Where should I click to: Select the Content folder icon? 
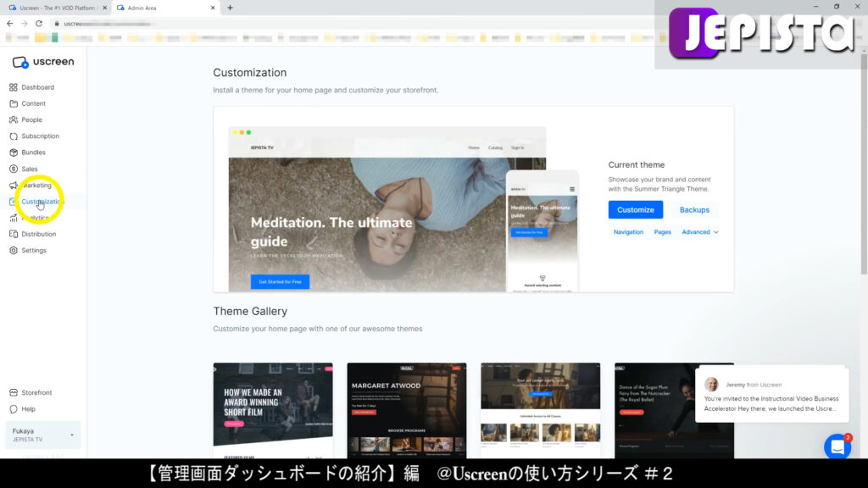click(x=14, y=103)
